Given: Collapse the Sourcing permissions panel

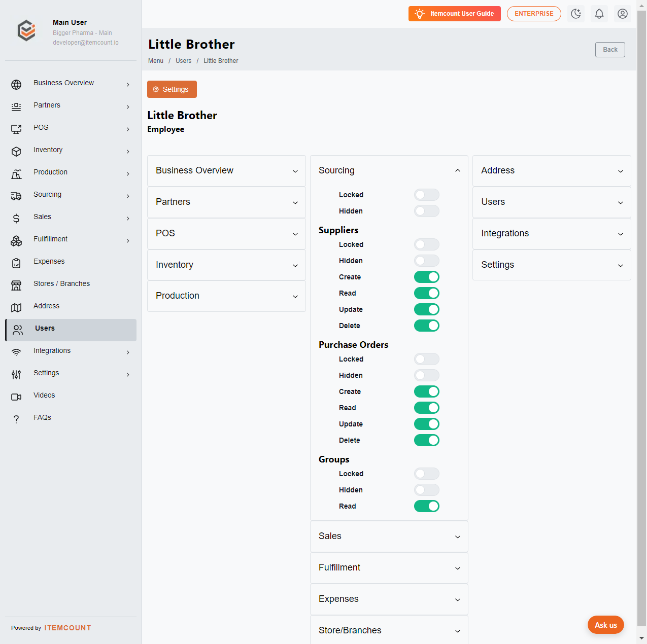Looking at the screenshot, I should point(389,171).
